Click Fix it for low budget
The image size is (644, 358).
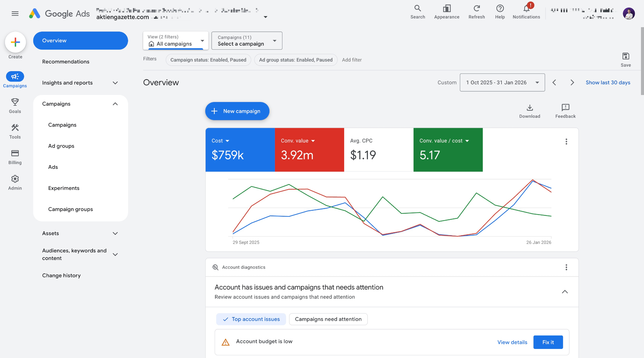(x=548, y=342)
